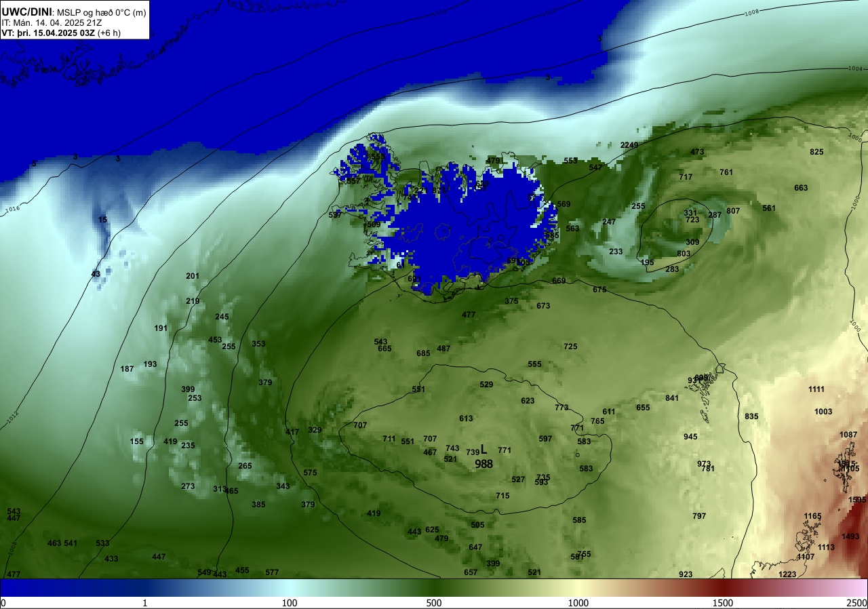Screen dimensions: 868x609
Task: Click the '725' height value
Action: tap(570, 347)
